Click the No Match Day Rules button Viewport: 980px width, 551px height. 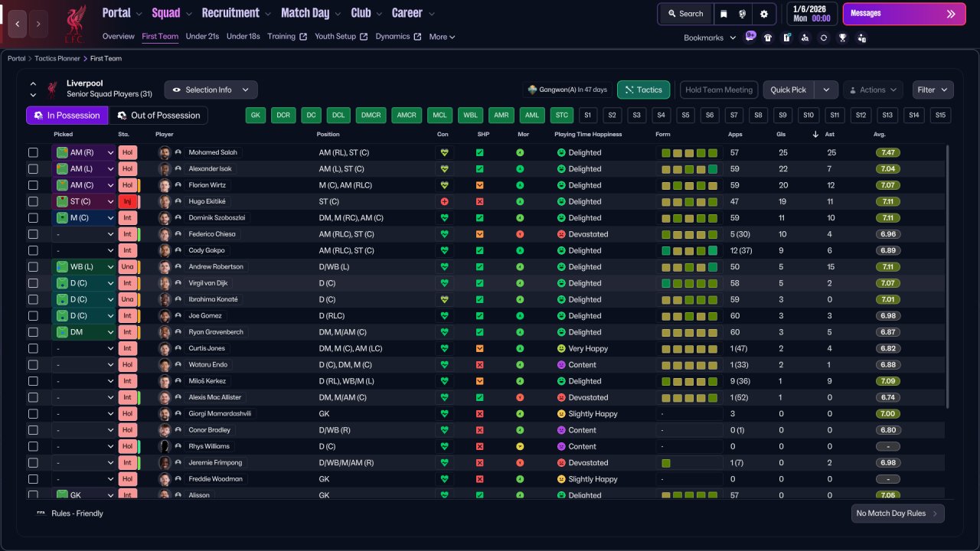coord(897,514)
